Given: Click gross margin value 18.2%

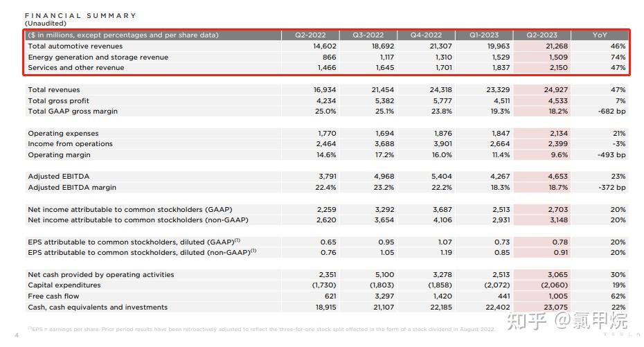Looking at the screenshot, I should pyautogui.click(x=557, y=112).
